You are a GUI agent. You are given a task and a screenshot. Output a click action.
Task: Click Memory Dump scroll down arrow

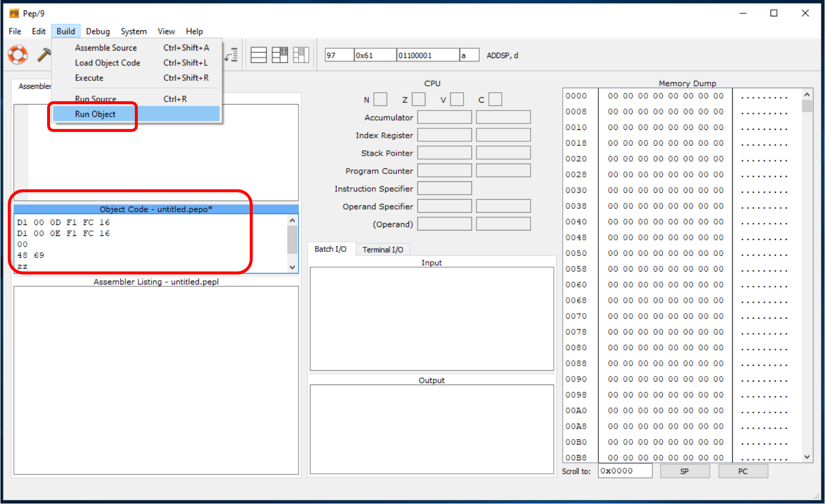coord(807,457)
